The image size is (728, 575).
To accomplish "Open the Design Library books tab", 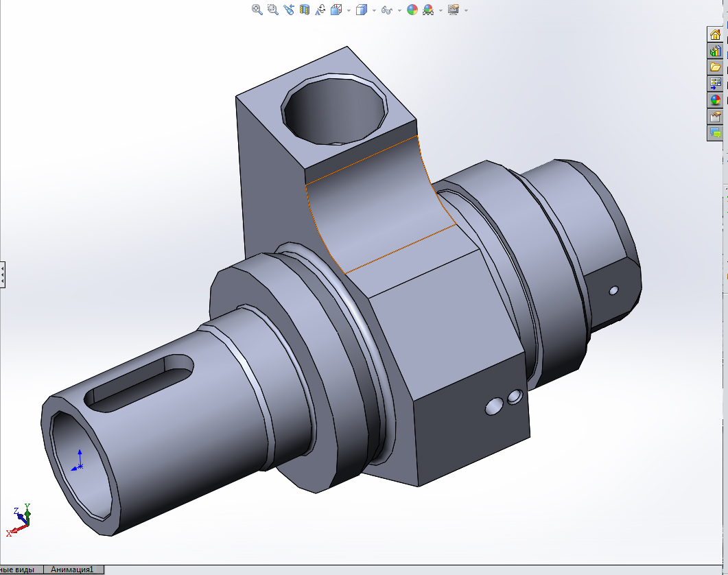I will [715, 51].
